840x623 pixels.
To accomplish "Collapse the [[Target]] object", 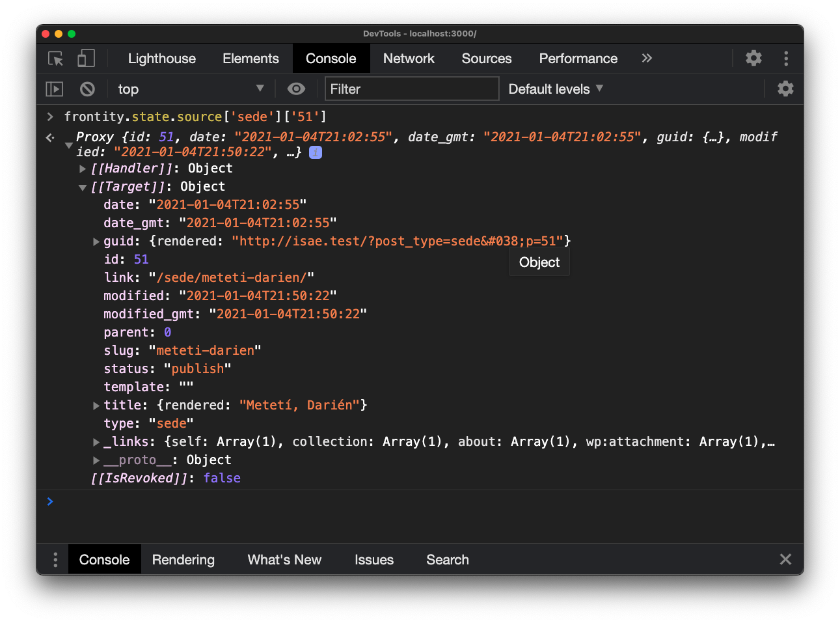I will pyautogui.click(x=83, y=187).
